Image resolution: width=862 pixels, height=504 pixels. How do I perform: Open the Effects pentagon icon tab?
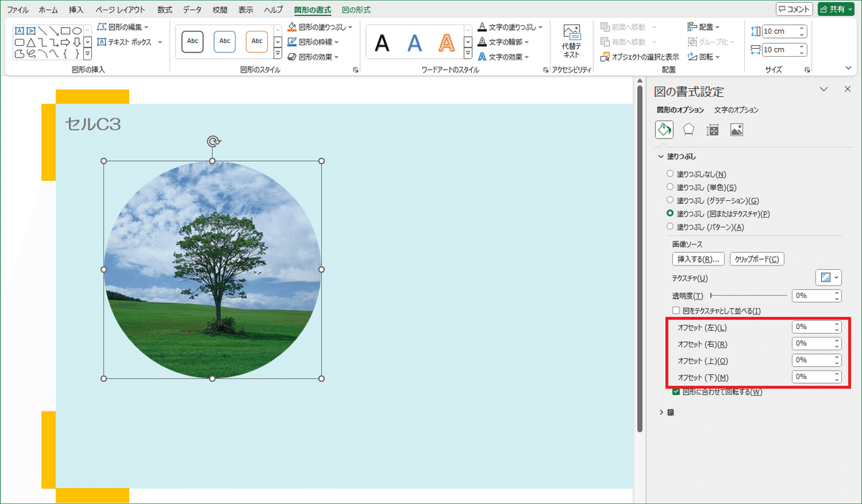[688, 129]
